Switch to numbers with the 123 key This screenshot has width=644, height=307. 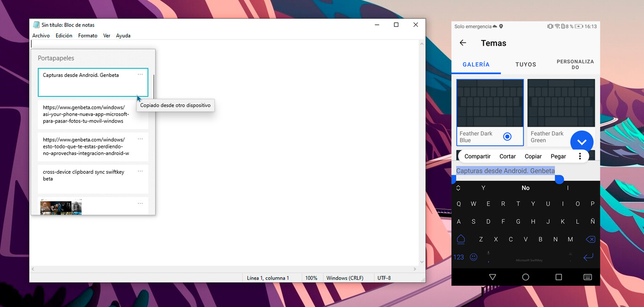[x=458, y=257]
